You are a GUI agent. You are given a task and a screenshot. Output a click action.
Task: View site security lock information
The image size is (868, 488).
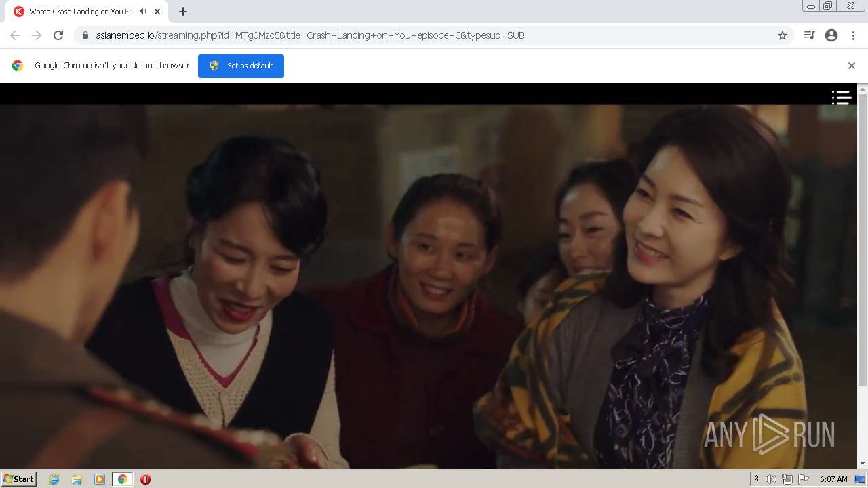pyautogui.click(x=85, y=35)
